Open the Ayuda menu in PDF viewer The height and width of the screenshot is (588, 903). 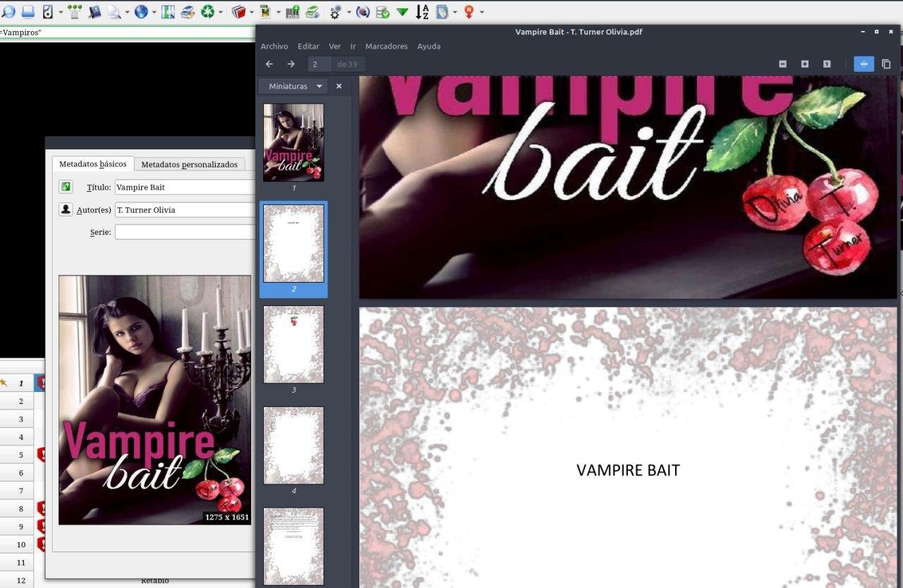coord(429,47)
